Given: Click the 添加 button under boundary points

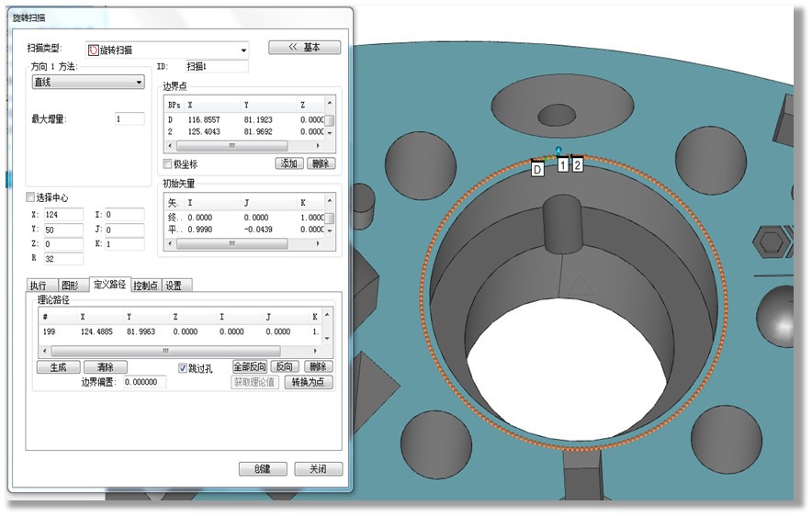Looking at the screenshot, I should 289,163.
